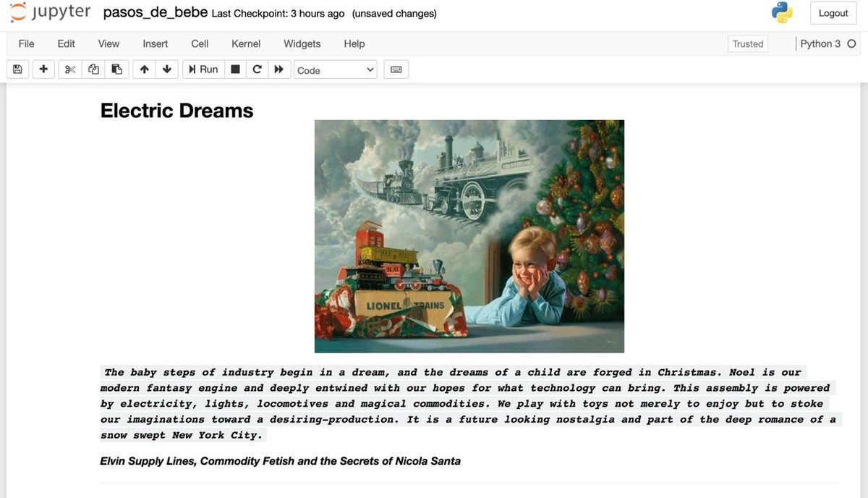Interrupt the kernel stop icon
Viewport: 868px width, 498px height.
point(235,69)
